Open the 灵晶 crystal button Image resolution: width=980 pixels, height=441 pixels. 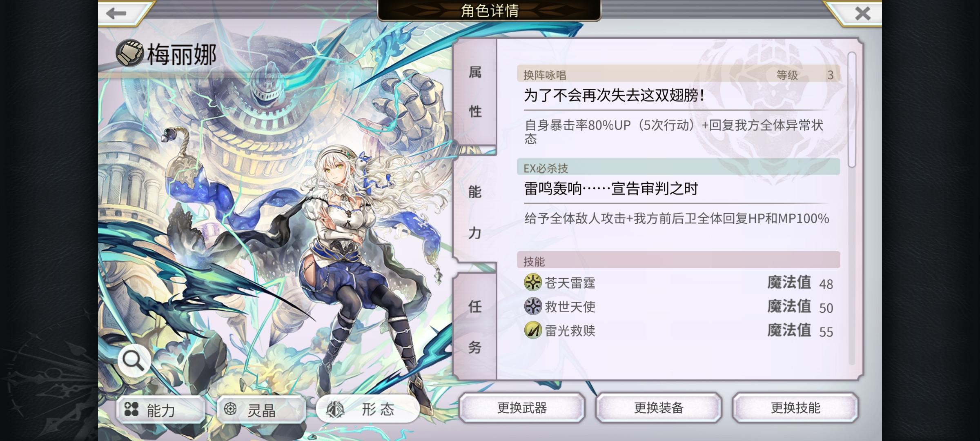(x=261, y=410)
